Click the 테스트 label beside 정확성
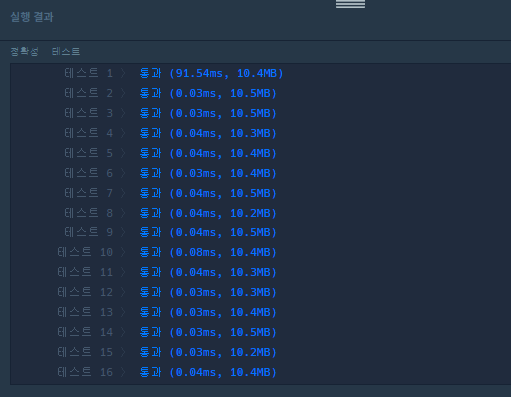Screen dimensions: 511x397 (x=66, y=51)
